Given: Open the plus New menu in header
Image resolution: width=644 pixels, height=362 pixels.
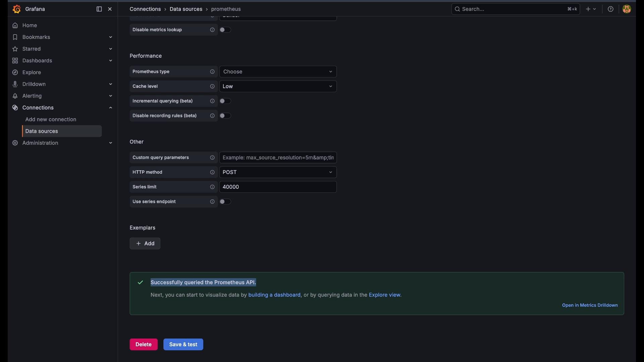Looking at the screenshot, I should point(591,9).
